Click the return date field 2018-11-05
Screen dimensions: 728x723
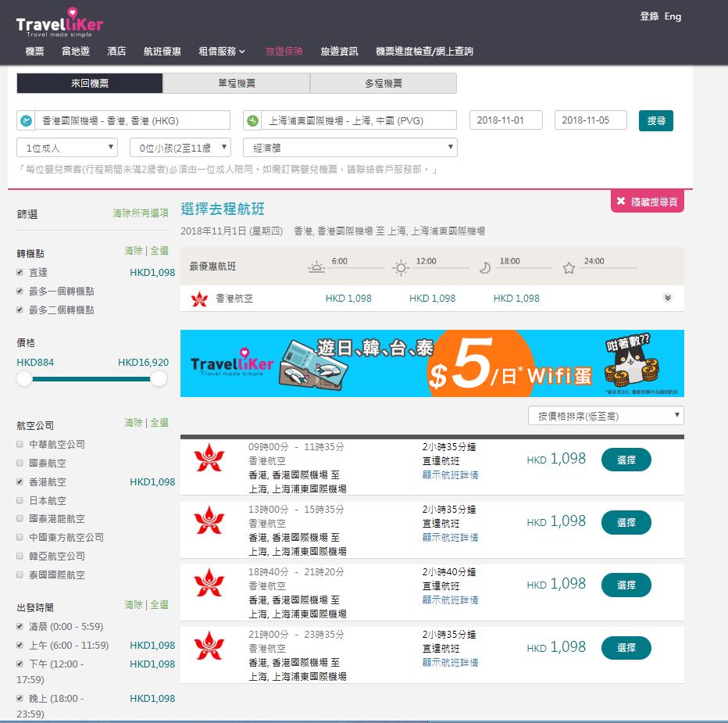pos(591,120)
